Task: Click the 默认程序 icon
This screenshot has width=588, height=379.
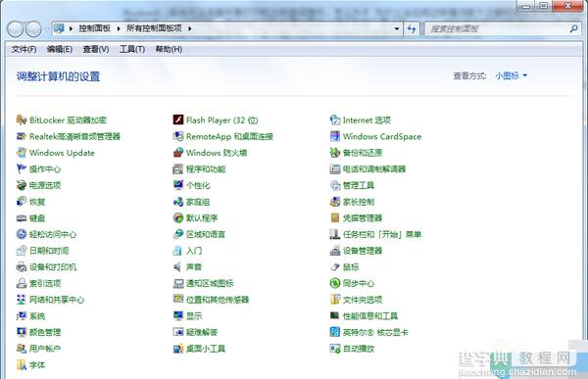Action: tap(178, 217)
